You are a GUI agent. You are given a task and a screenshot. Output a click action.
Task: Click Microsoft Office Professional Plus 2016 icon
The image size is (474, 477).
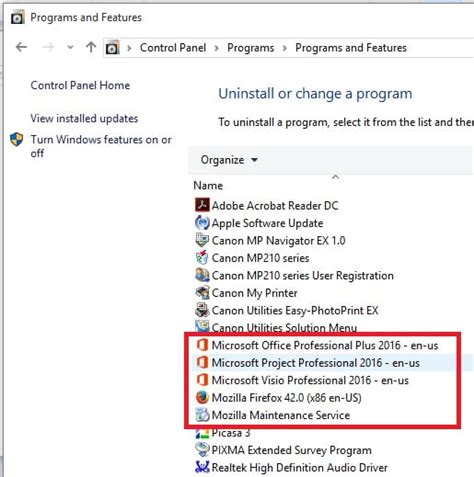click(x=202, y=345)
